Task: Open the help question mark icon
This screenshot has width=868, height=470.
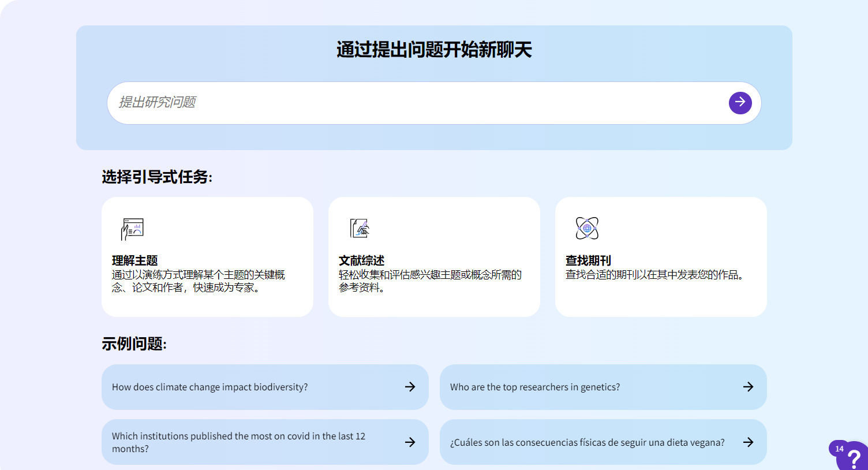Action: coord(854,459)
